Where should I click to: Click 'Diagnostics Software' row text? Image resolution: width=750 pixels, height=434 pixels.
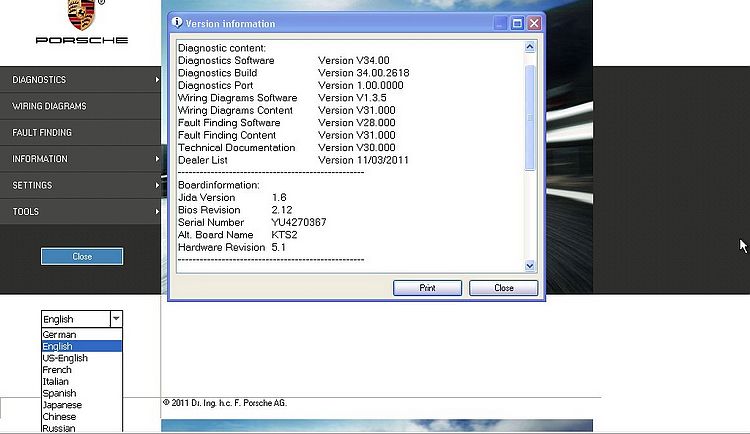(226, 60)
